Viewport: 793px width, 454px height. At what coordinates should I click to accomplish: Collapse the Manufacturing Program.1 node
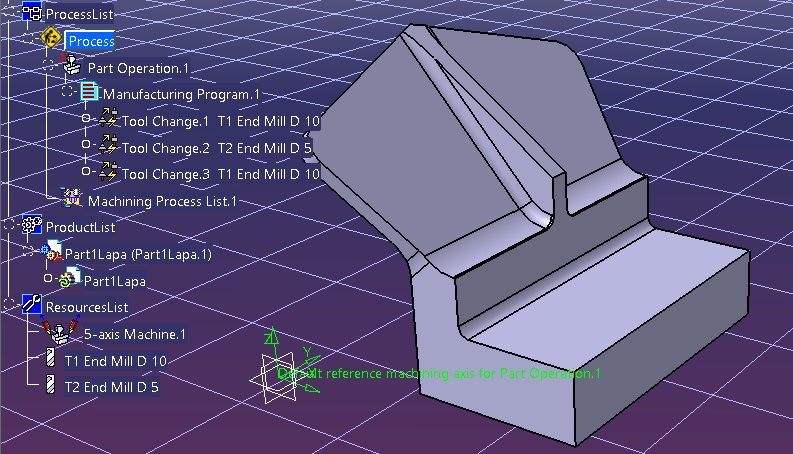point(68,92)
